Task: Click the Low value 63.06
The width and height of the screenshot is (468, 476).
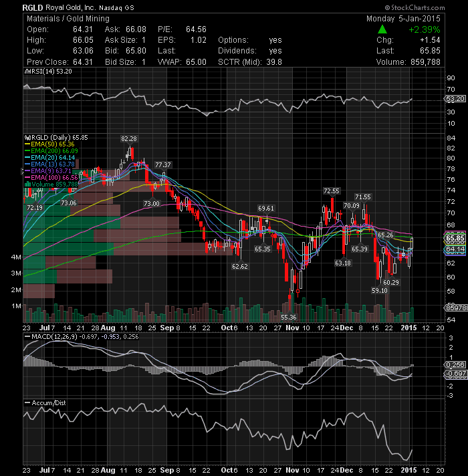Action: [83, 51]
